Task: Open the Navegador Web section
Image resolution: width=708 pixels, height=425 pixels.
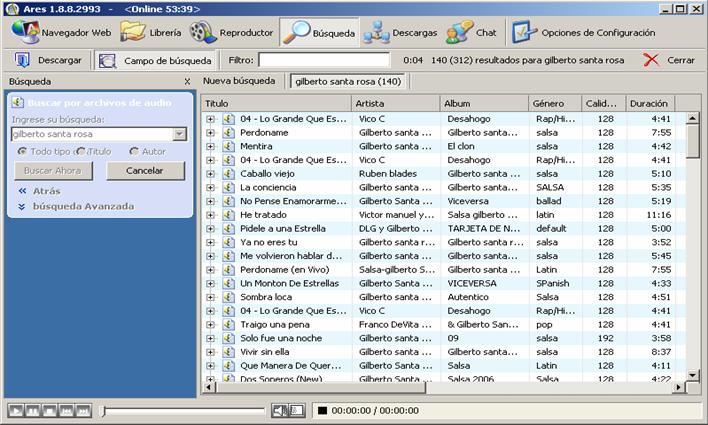Action: [61, 32]
